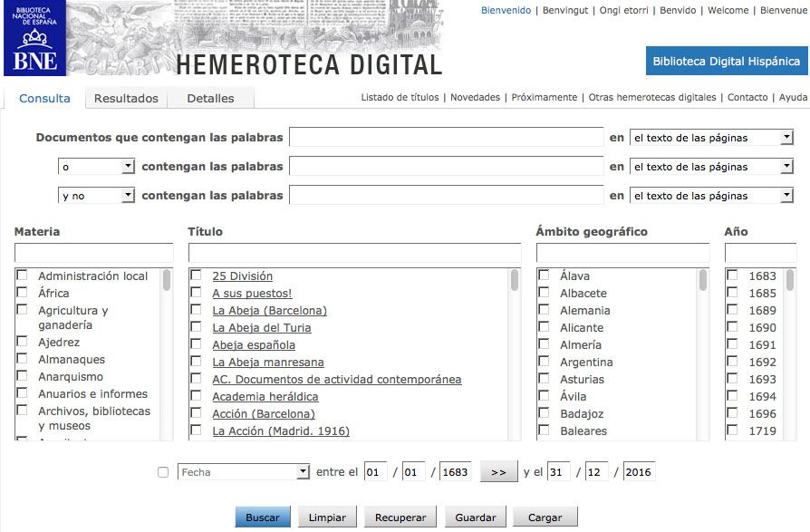
Task: Focus the end day field 31
Action: [558, 472]
